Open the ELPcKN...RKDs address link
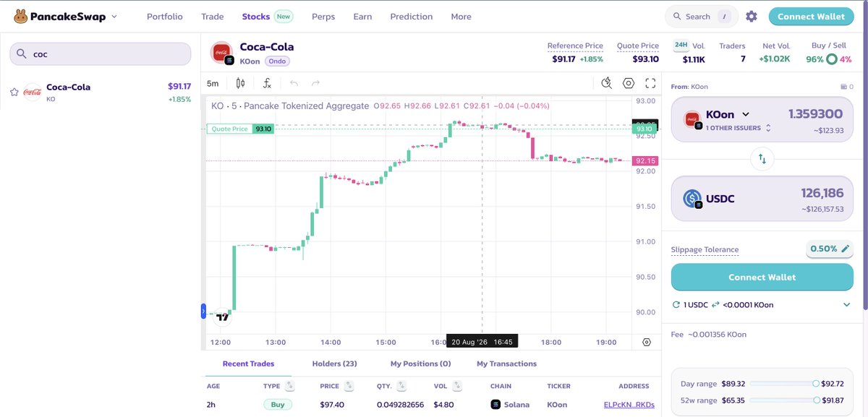Viewport: 868px width, 417px height. tap(629, 405)
